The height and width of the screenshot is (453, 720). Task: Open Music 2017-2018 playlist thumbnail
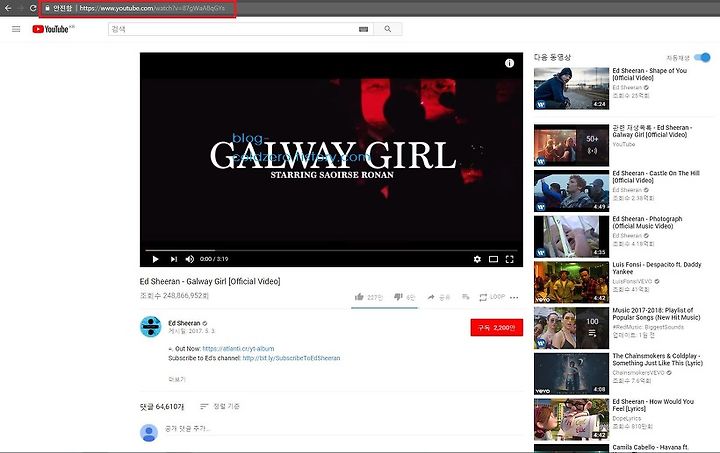[x=571, y=328]
